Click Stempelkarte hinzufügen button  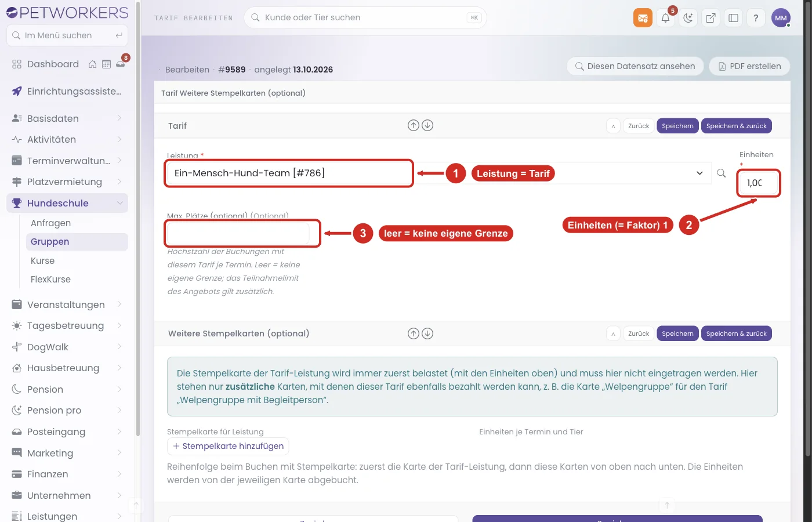(x=228, y=446)
